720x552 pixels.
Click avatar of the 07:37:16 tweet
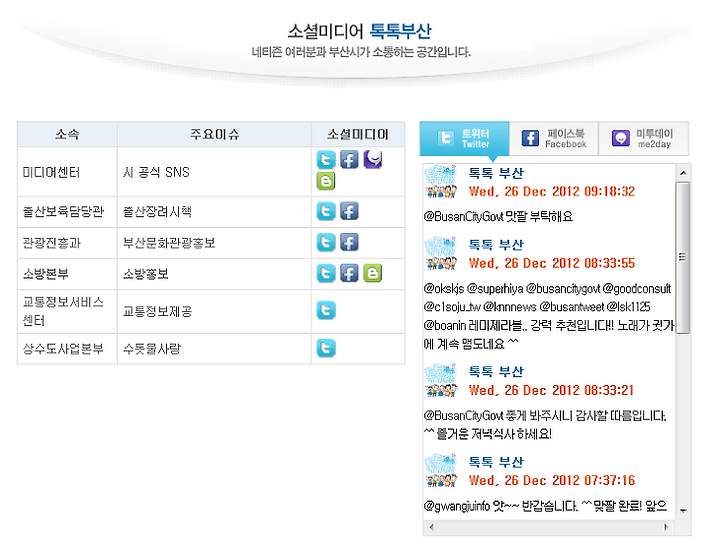(441, 470)
